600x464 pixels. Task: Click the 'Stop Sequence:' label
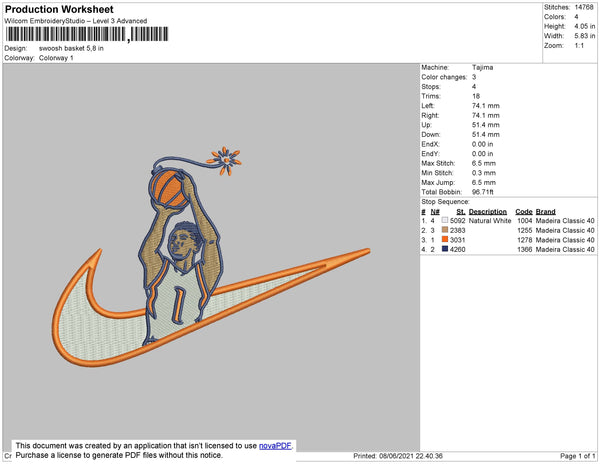pyautogui.click(x=445, y=202)
